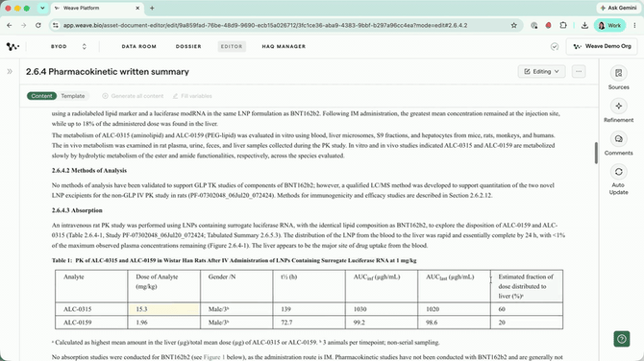Image resolution: width=644 pixels, height=361 pixels.
Task: Click the 2.6.4.3 Absorption heading
Action: (77, 210)
